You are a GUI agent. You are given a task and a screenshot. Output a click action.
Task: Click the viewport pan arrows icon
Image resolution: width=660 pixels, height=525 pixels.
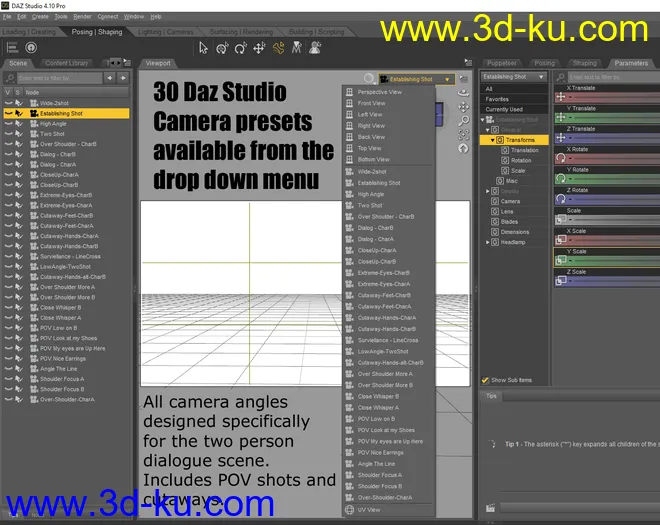pos(463,105)
